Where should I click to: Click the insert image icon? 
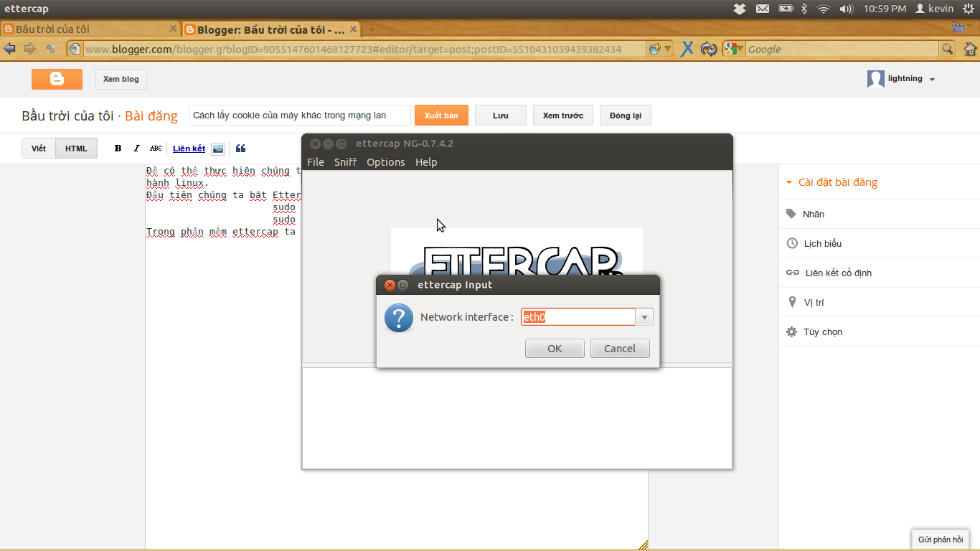(218, 149)
